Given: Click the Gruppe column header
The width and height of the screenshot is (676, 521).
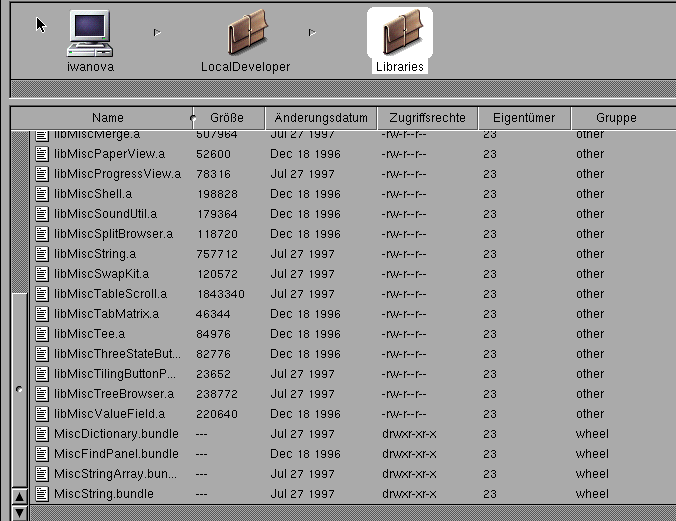Looking at the screenshot, I should click(x=616, y=118).
